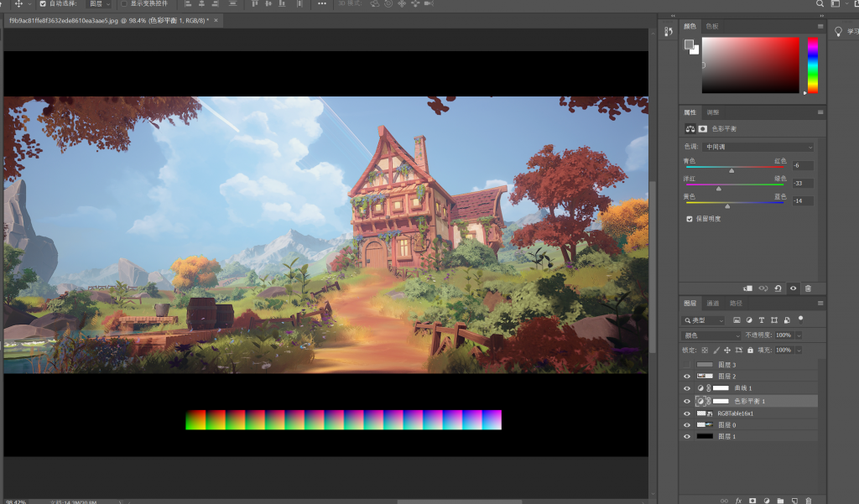Close the f9b9ac81...jpg document tab
The image size is (859, 504).
point(216,20)
